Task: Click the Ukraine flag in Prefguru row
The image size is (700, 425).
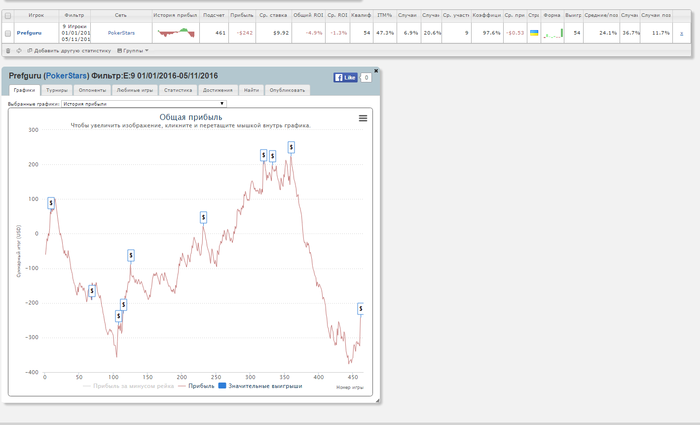Action: [x=533, y=33]
